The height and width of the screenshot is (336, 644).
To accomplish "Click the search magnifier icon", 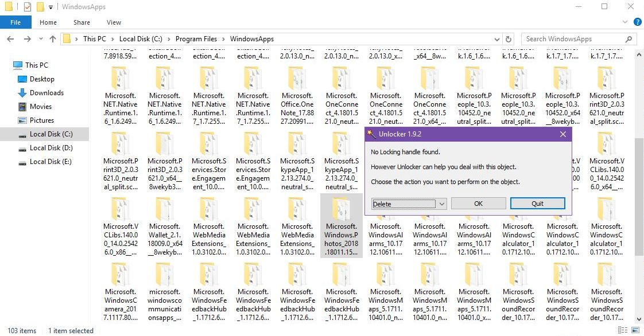I will 629,39.
